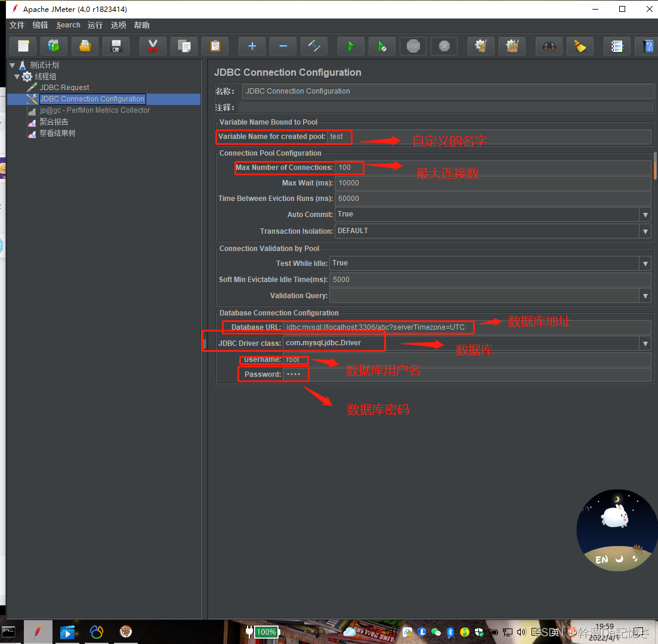Select jp@gc - PerfMon Metrics Collector item
This screenshot has width=658, height=644.
point(94,110)
